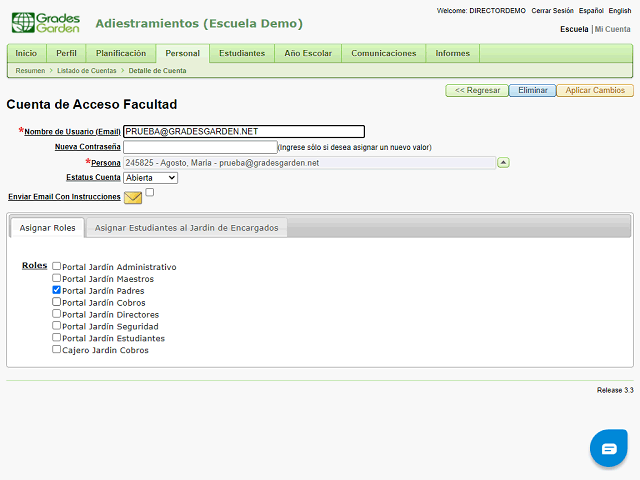Click green arrow beside Persona field
640x480 pixels.
coord(503,162)
